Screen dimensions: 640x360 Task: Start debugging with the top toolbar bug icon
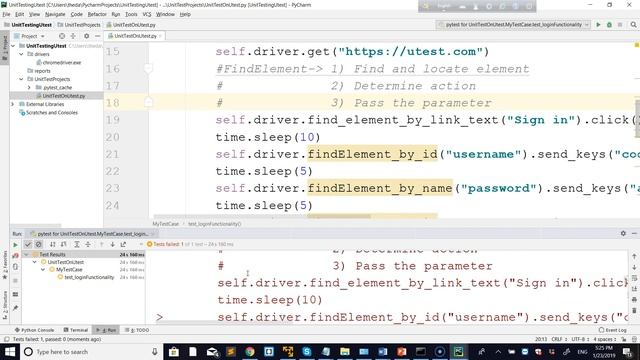[x=609, y=25]
